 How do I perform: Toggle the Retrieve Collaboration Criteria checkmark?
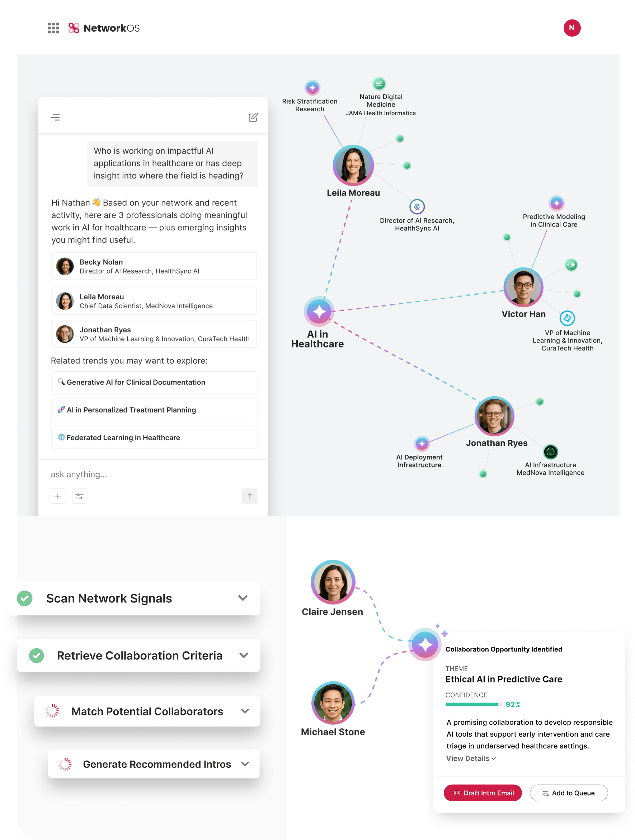(37, 655)
